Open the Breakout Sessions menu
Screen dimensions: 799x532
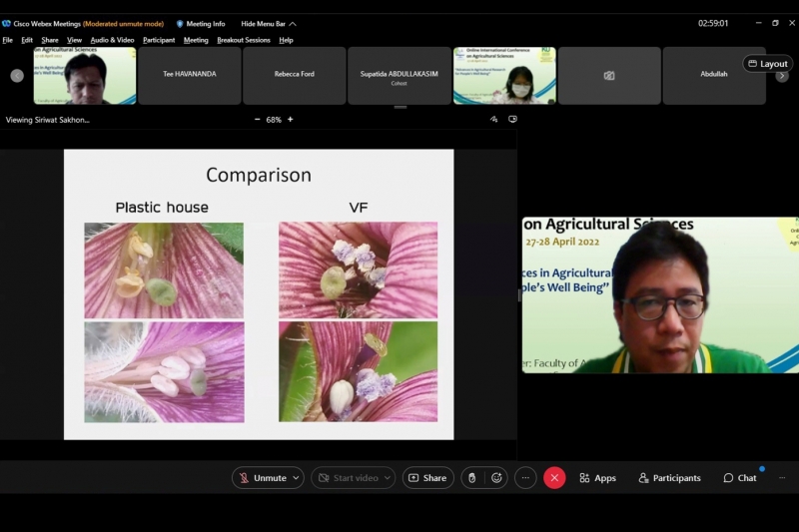[244, 40]
